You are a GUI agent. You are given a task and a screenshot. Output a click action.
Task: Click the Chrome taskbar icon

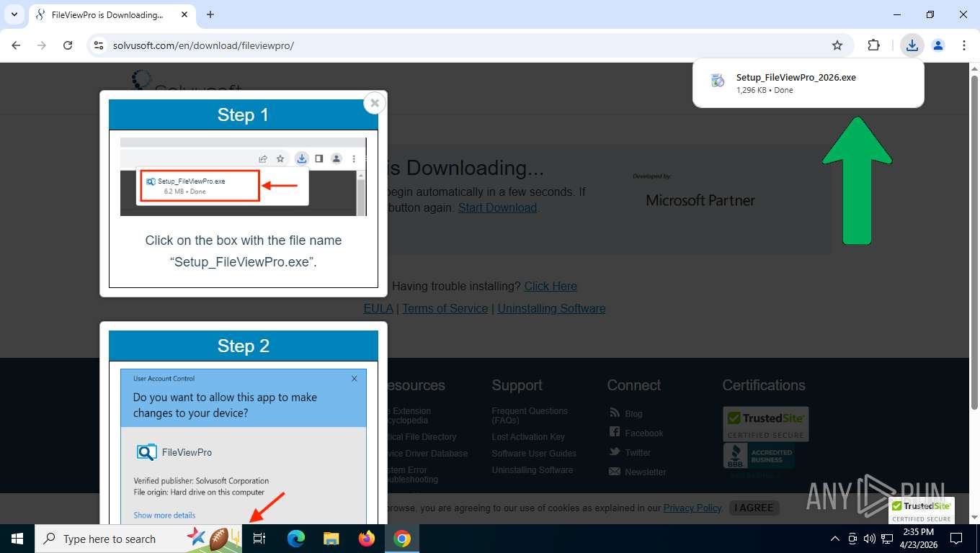(402, 539)
